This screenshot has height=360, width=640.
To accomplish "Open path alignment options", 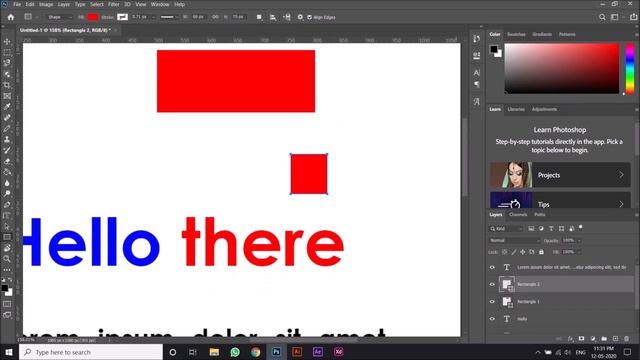I will pos(273,17).
